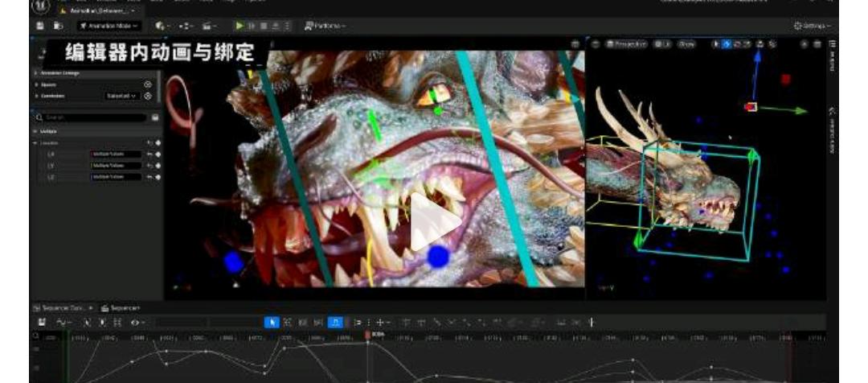The width and height of the screenshot is (868, 383).
Task: Open the cinematics clapperboard dropdown
Action: click(x=209, y=26)
